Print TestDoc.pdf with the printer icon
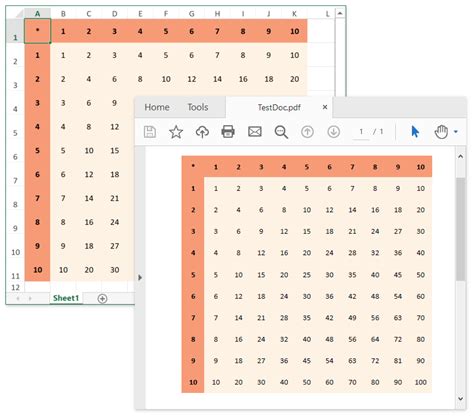Image resolution: width=474 pixels, height=418 pixels. pyautogui.click(x=228, y=132)
